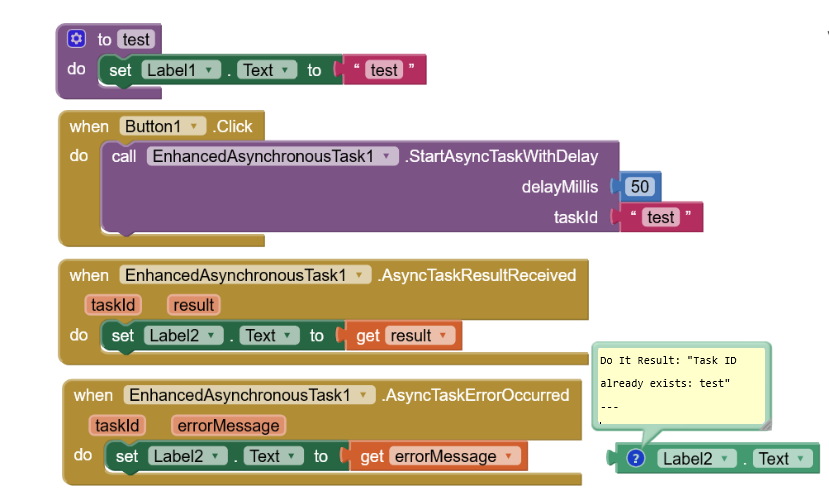Open EnhancedAsynchronousTask1 dropdown in the call block
Image resolution: width=829 pixels, height=500 pixels.
(272, 156)
